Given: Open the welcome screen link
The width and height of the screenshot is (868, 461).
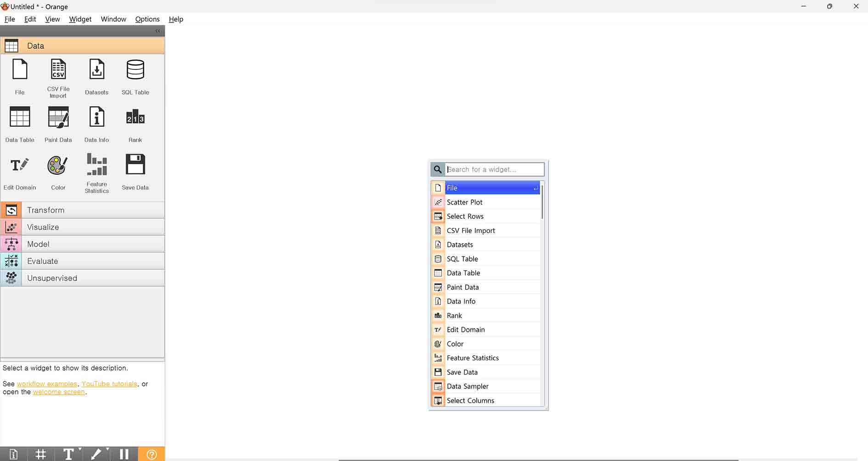Looking at the screenshot, I should pos(59,392).
